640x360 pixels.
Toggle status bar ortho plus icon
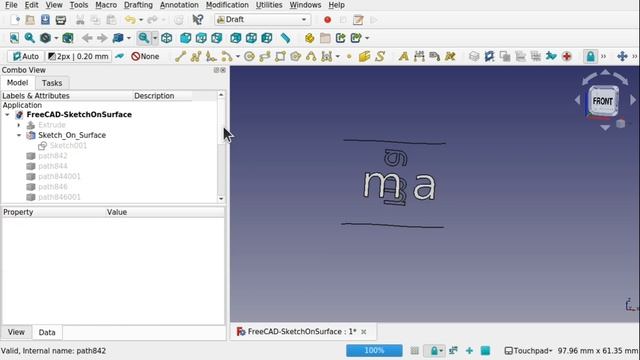[469, 351]
